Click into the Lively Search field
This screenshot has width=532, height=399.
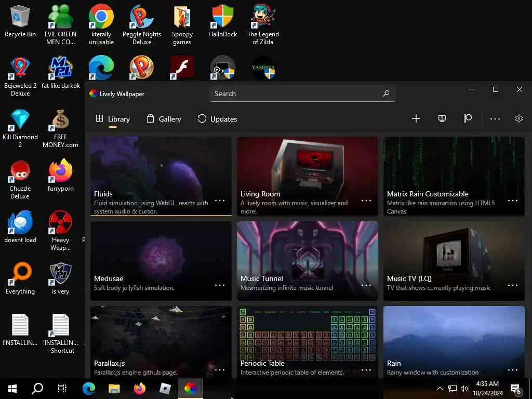(x=302, y=94)
